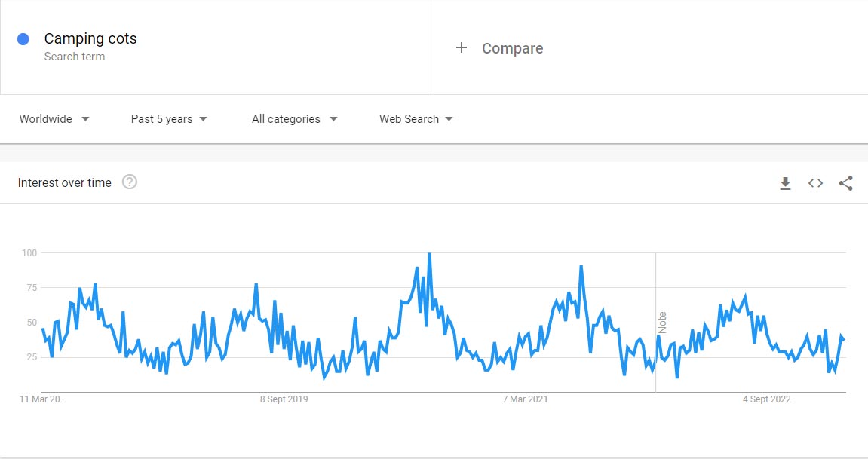Click the Interest over time heading
This screenshot has height=459, width=868.
point(65,182)
